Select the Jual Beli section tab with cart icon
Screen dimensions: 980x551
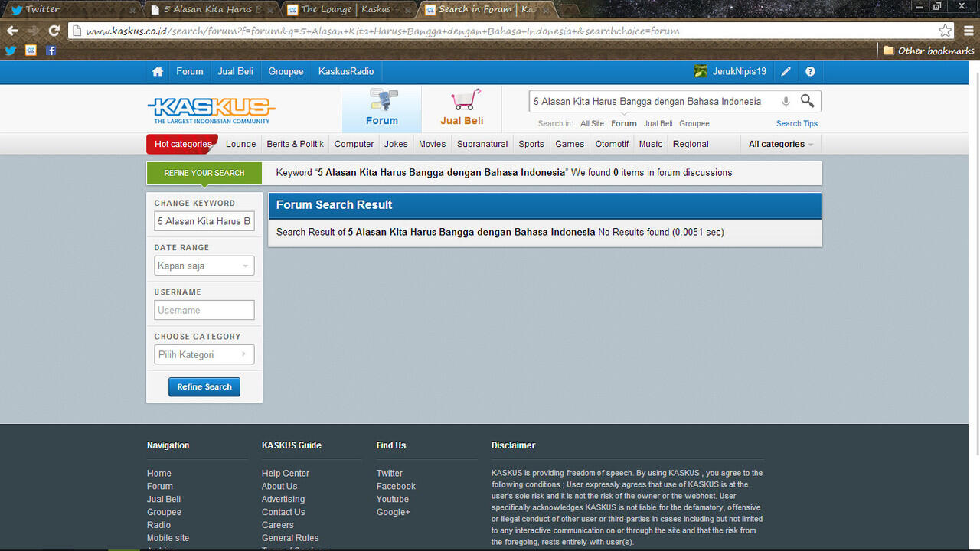(x=462, y=108)
